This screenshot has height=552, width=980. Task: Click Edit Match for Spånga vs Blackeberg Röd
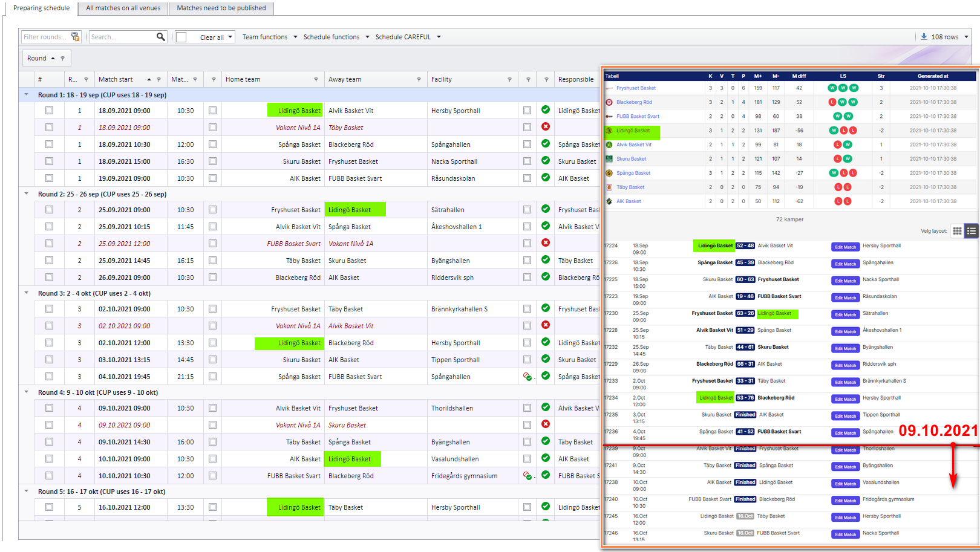click(845, 264)
